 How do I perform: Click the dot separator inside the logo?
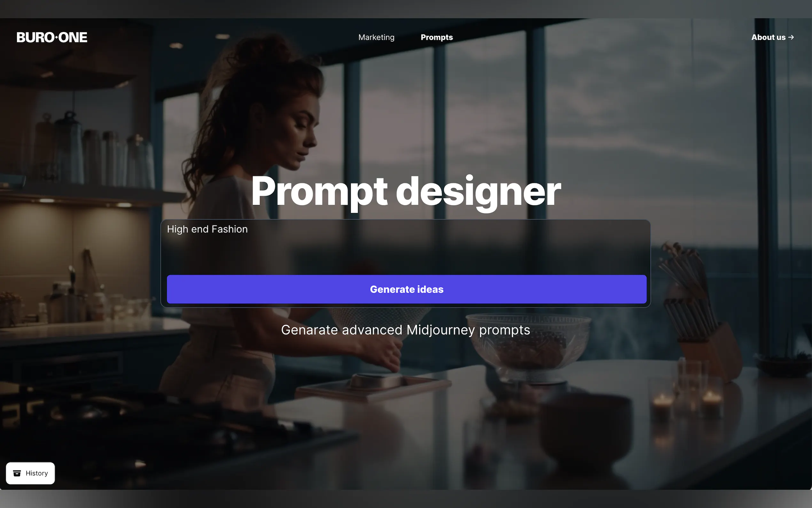click(56, 38)
